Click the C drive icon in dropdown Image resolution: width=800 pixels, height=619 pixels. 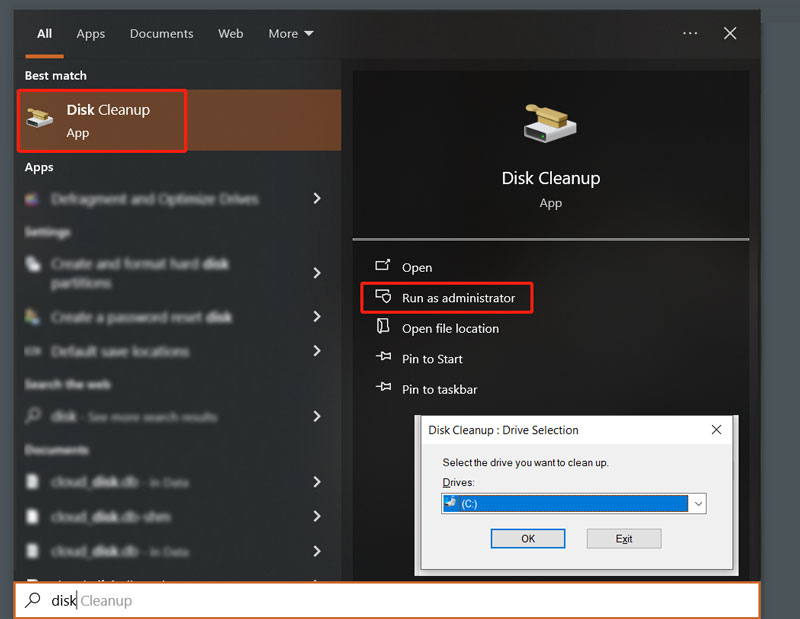coord(450,503)
